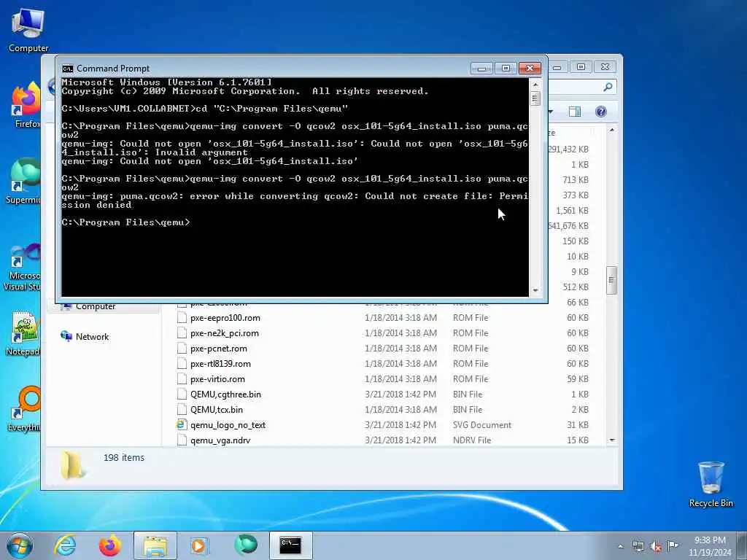Open Explorer help question mark icon
Screen dimensions: 747x560
coord(601,112)
